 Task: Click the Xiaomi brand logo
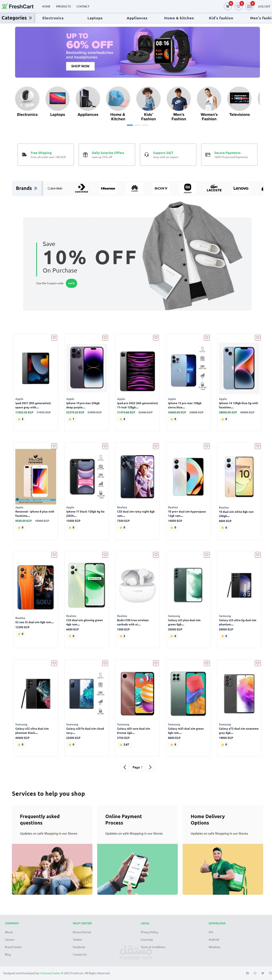[x=187, y=188]
